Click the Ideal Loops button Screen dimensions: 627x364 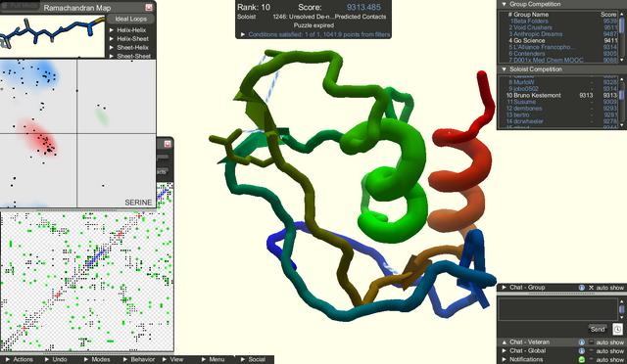coord(130,19)
